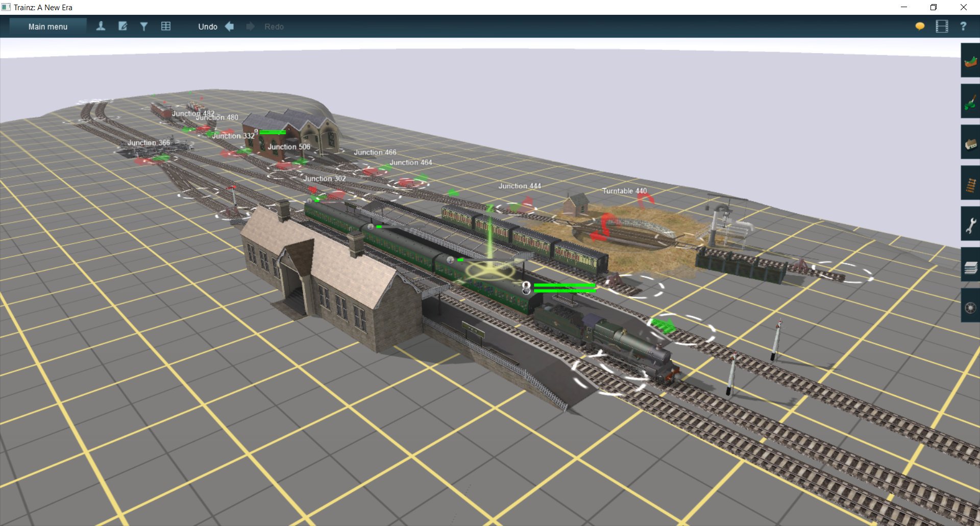This screenshot has height=526, width=980.
Task: Open the wrench Tools tab
Action: [970, 224]
